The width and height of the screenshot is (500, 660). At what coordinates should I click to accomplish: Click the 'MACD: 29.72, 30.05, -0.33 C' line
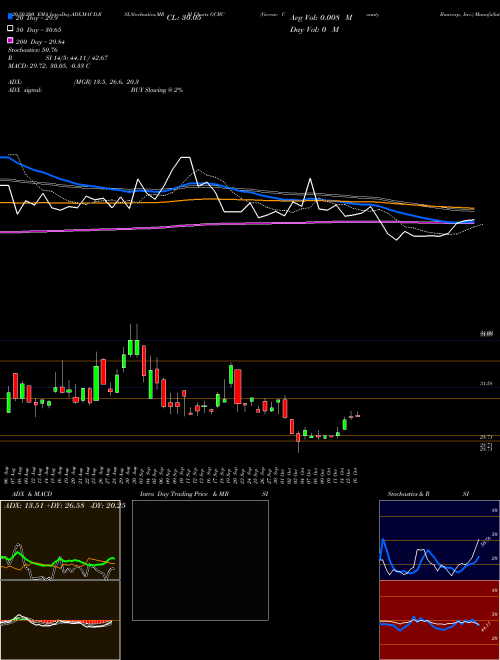click(49, 66)
